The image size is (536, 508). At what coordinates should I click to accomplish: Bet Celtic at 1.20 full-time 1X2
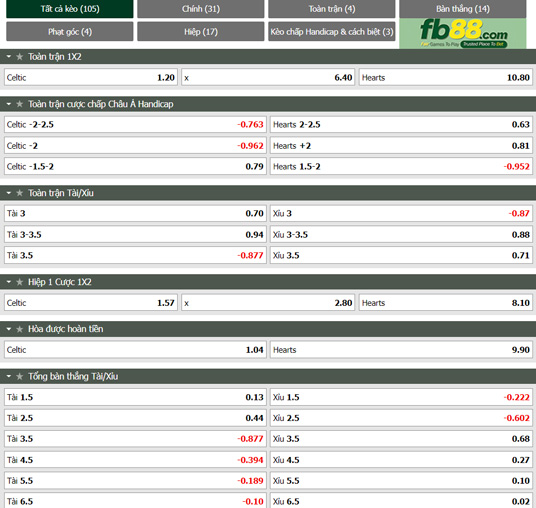[x=91, y=78]
